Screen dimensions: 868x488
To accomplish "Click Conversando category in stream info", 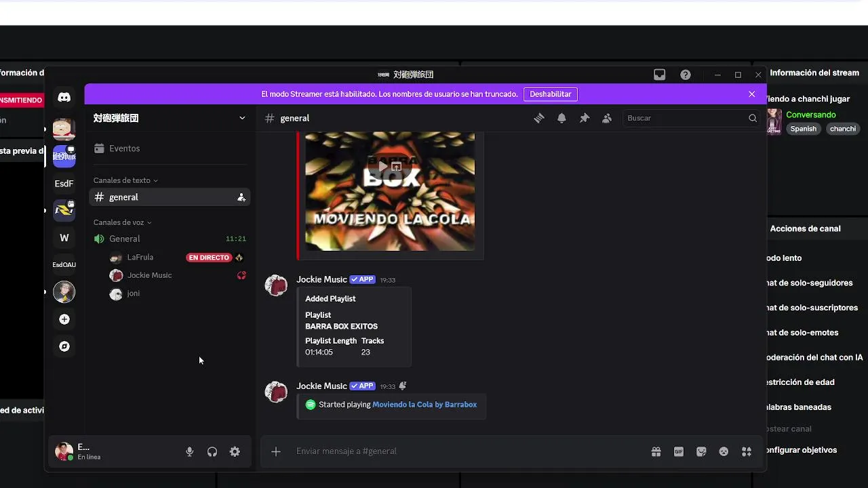I will coord(811,115).
